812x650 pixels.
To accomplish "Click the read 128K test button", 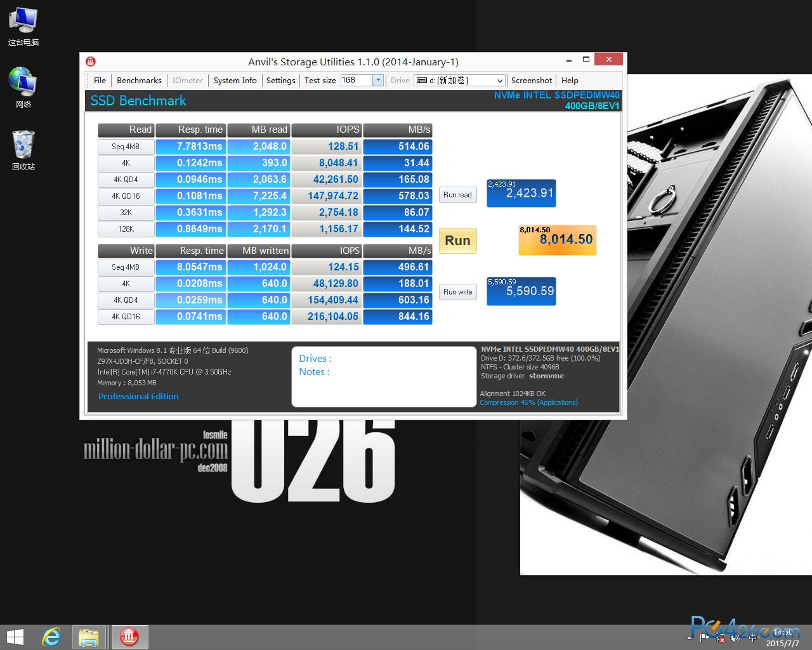I will pyautogui.click(x=126, y=229).
